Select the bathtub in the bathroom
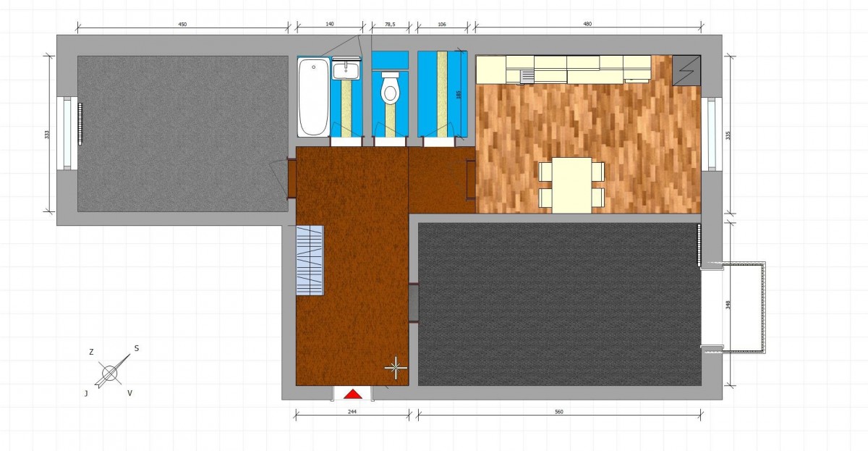This screenshot has width=868, height=451. (313, 98)
